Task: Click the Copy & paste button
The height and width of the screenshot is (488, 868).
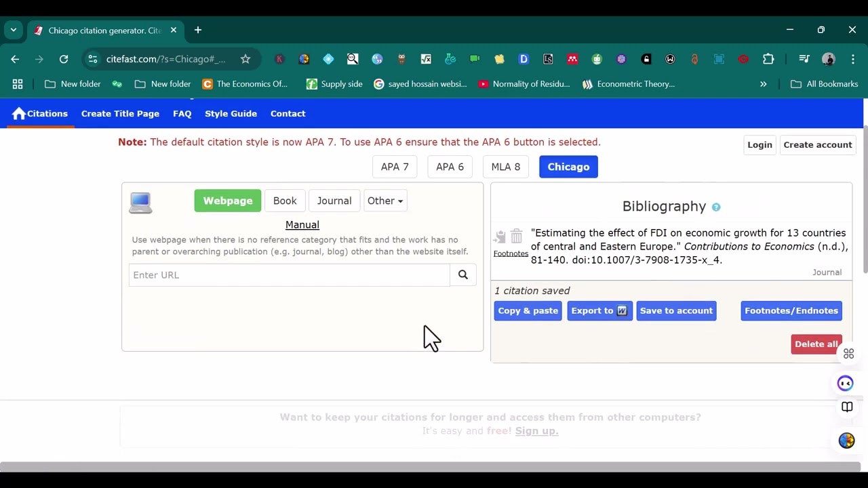Action: point(528,310)
